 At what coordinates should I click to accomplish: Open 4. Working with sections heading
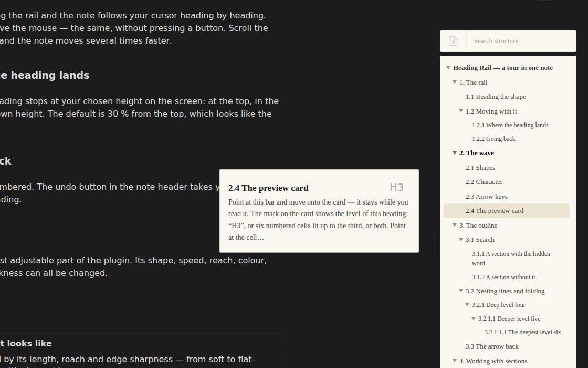493,361
